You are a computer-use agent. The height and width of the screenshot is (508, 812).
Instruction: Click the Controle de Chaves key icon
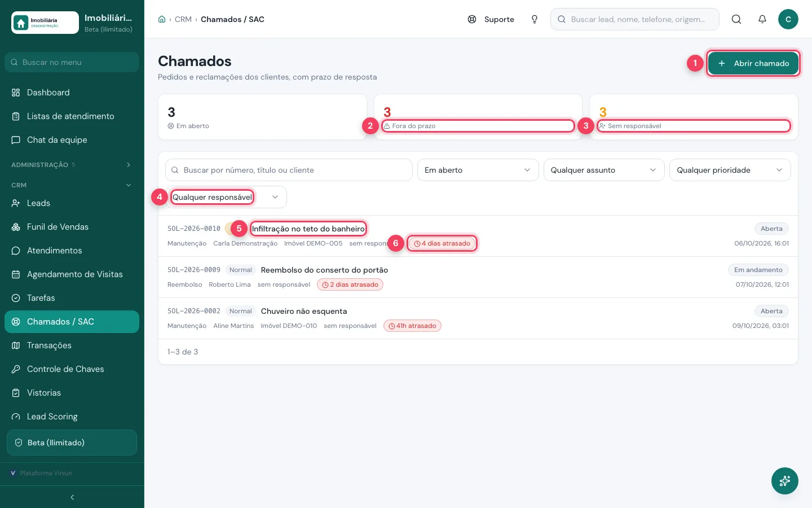[x=16, y=369]
